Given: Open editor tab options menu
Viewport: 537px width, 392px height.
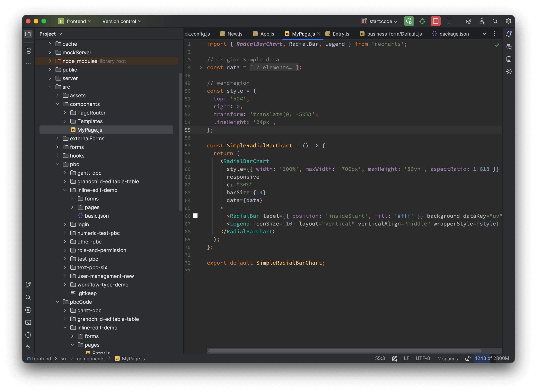Looking at the screenshot, I should click(495, 34).
